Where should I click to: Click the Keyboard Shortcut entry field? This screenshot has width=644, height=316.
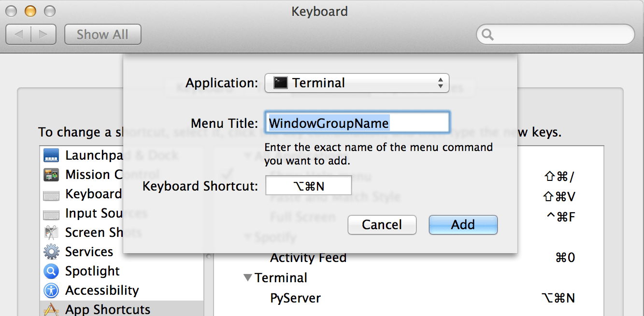(309, 185)
